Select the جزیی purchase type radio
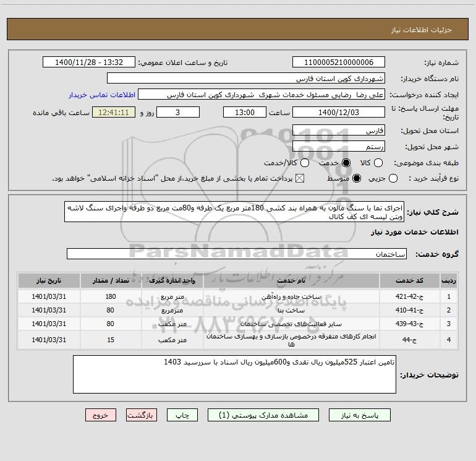This screenshot has height=461, width=476. 393,178
